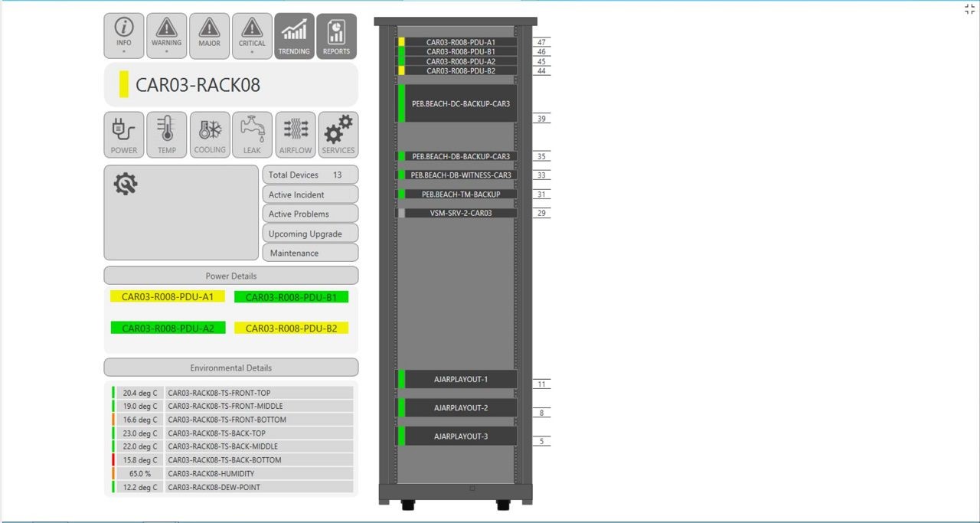Screen dimensions: 980x523
Task: Select the yellow CAR03-R008-PDU-A1 power tile
Action: 168,296
